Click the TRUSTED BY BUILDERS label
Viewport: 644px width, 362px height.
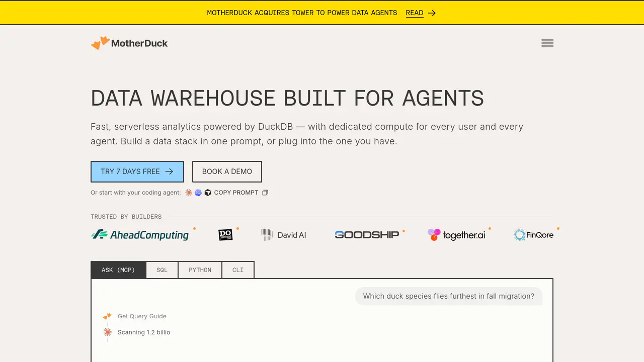coord(126,217)
